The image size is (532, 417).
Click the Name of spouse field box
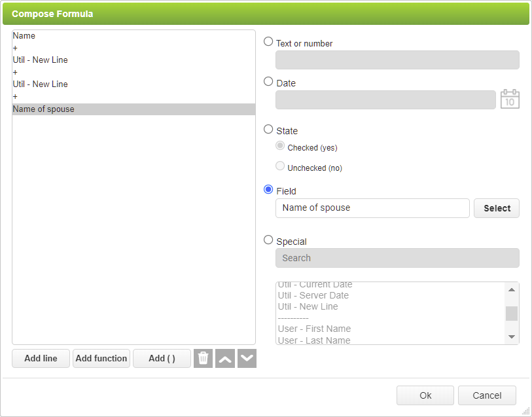point(372,208)
